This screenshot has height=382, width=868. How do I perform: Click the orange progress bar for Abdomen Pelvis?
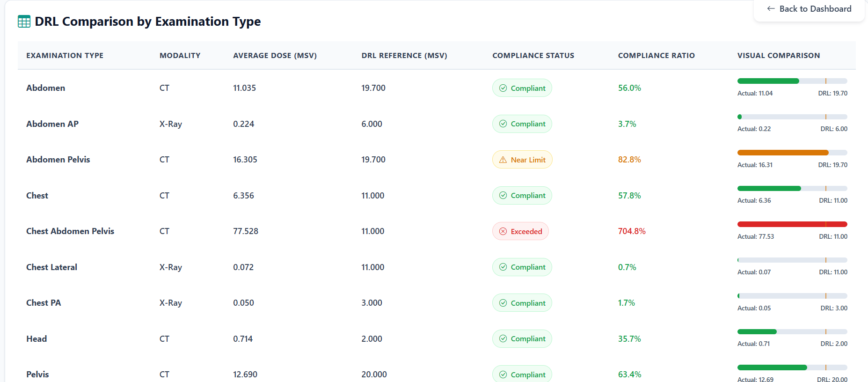click(x=783, y=153)
